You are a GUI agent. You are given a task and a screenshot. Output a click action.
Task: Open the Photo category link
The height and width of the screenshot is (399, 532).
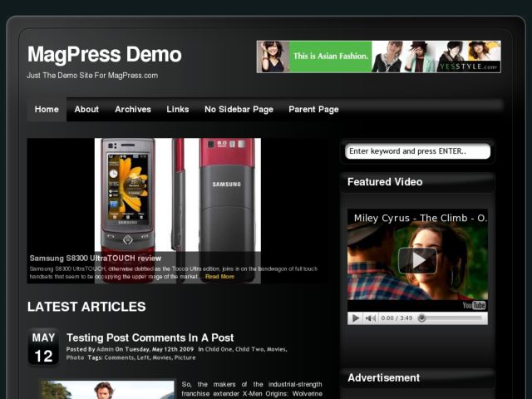[x=76, y=357]
